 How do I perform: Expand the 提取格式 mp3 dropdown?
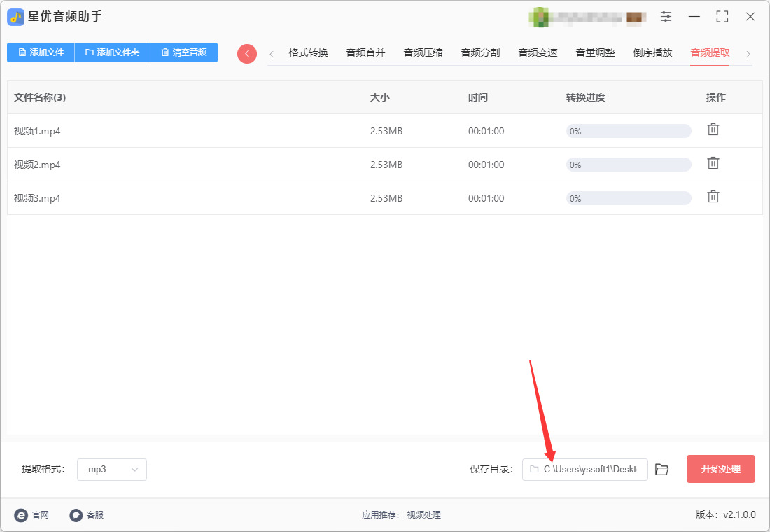(x=112, y=470)
